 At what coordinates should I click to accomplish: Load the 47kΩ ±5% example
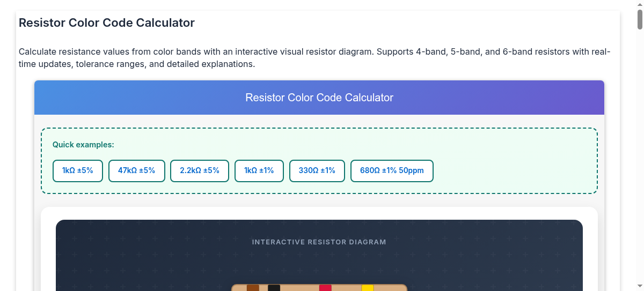(x=137, y=171)
